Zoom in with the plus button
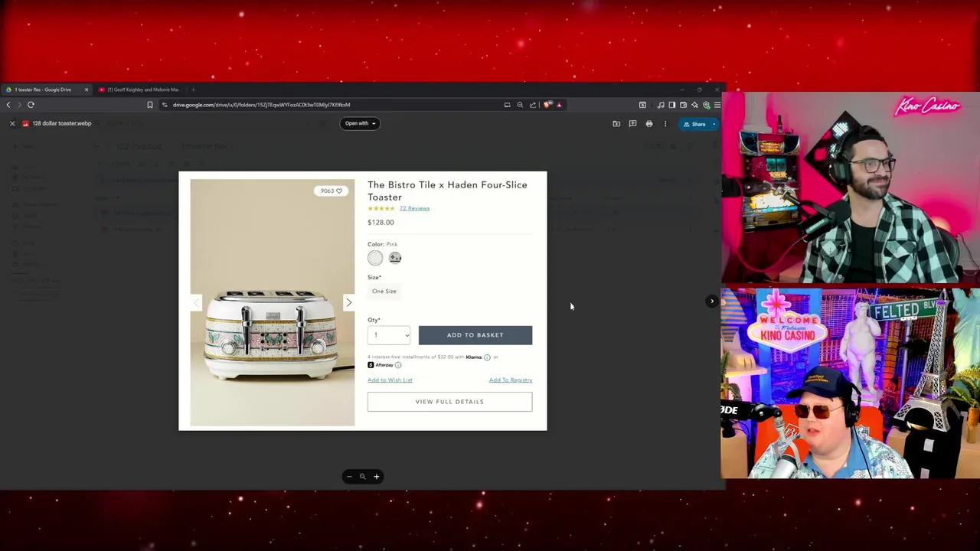Viewport: 980px width, 551px height. 376,477
